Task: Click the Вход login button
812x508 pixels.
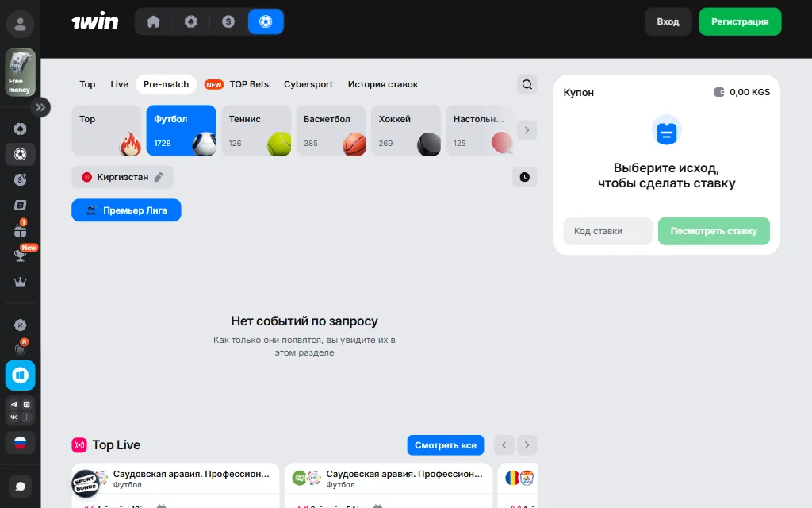Action: pos(668,21)
